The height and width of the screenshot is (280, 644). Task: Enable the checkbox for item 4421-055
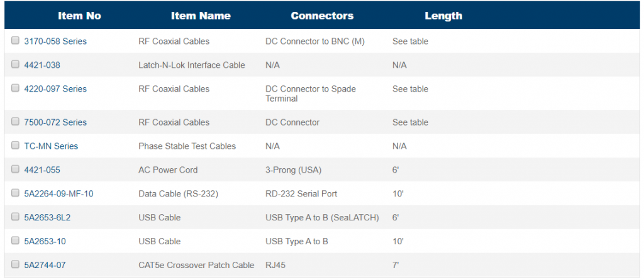coord(15,169)
